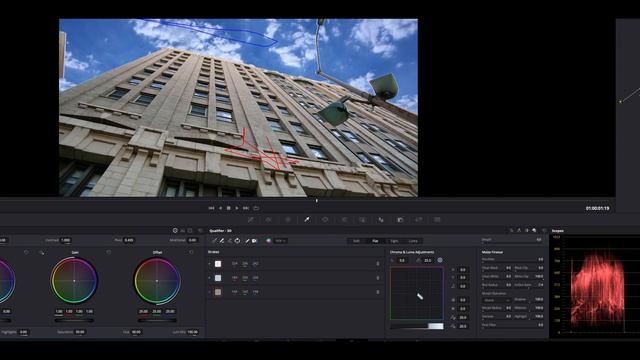The width and height of the screenshot is (640, 360).
Task: Open the Qualifier palette (eyedropper icon)
Action: pos(307,220)
